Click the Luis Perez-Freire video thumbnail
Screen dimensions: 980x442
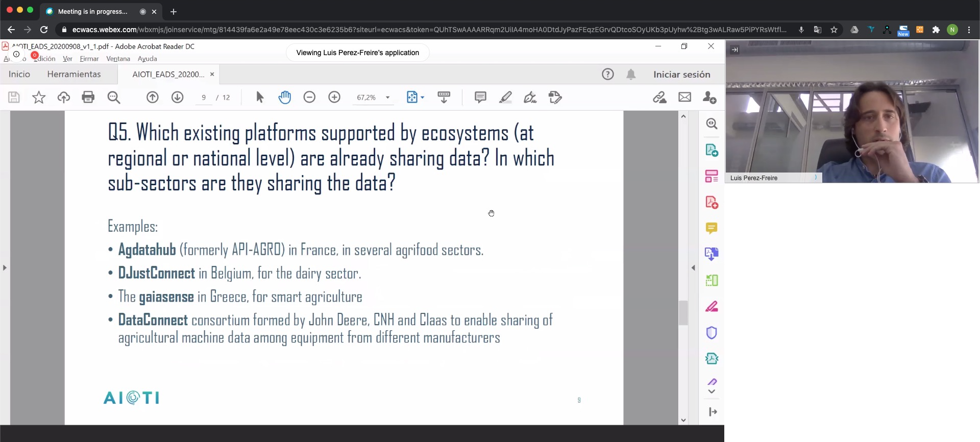(x=852, y=111)
